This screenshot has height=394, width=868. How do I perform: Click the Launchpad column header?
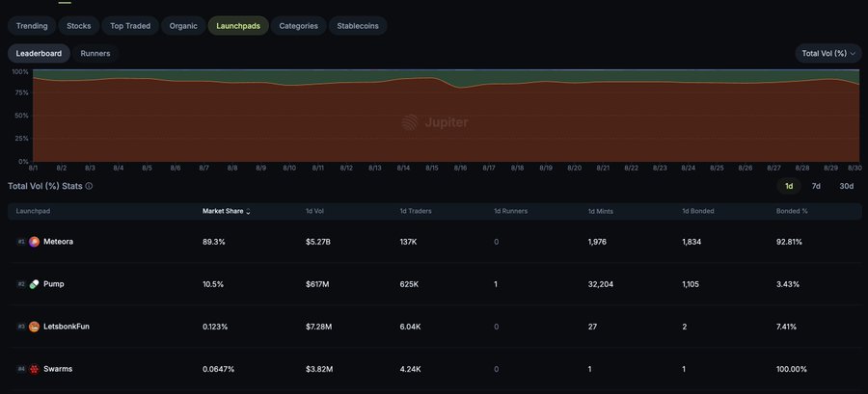[33, 211]
